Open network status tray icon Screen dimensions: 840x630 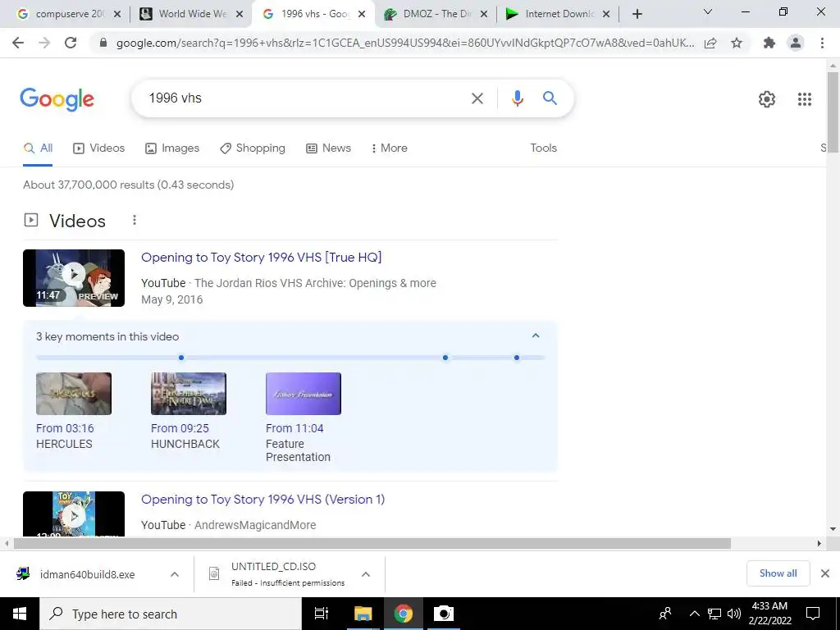[x=714, y=614]
